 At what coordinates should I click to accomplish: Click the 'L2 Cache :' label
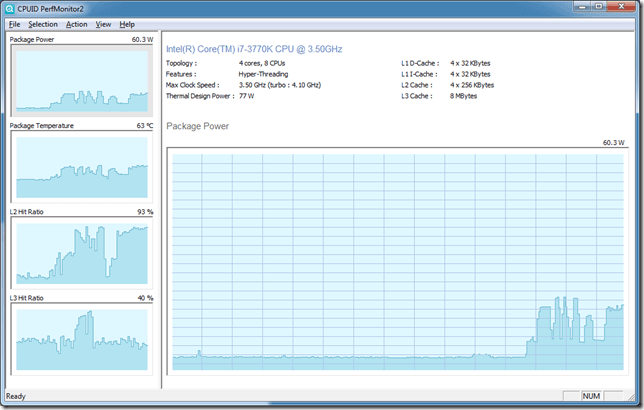coord(417,85)
